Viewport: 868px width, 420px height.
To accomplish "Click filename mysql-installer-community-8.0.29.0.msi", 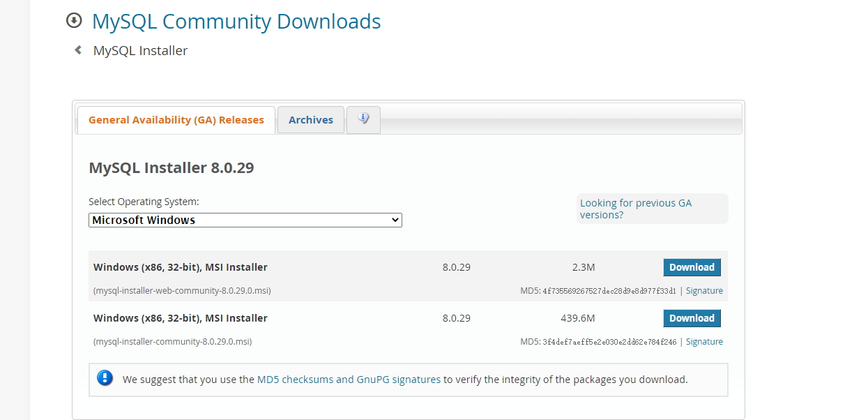I will (172, 342).
